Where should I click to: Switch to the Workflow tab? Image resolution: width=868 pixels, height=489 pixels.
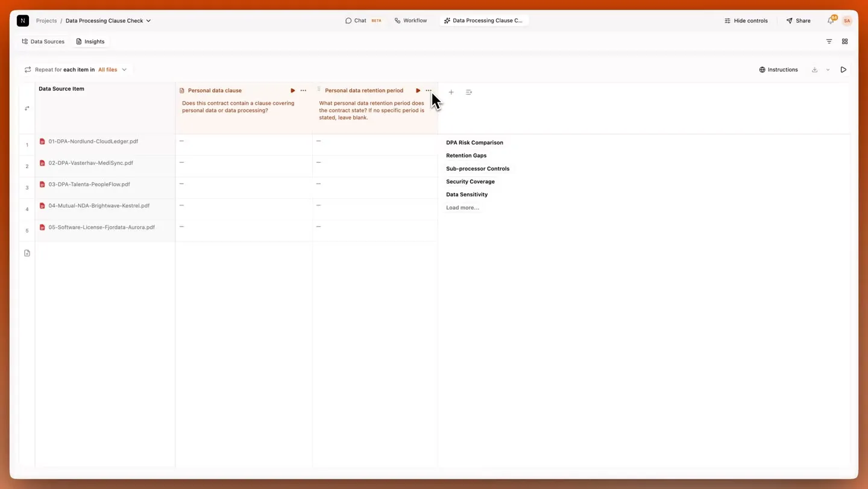point(411,20)
